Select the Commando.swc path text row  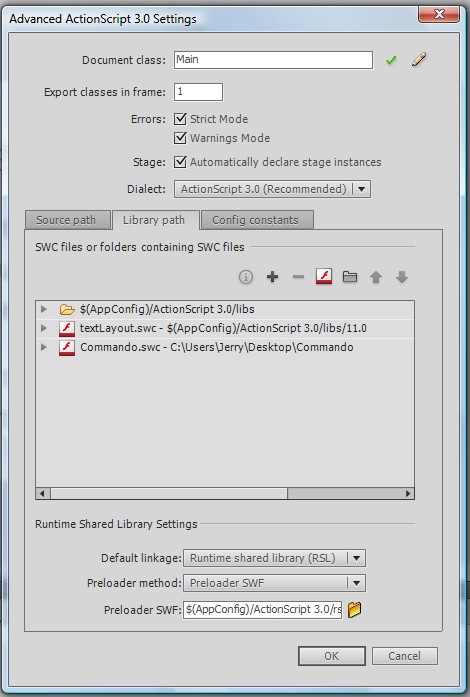217,347
